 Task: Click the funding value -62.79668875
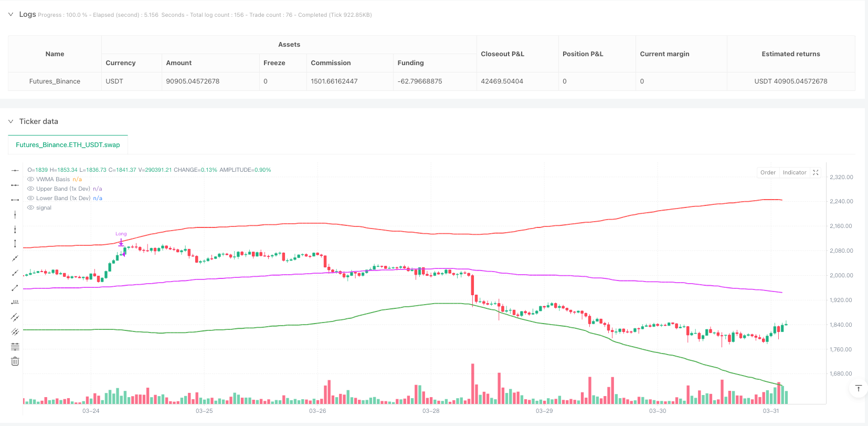(420, 81)
